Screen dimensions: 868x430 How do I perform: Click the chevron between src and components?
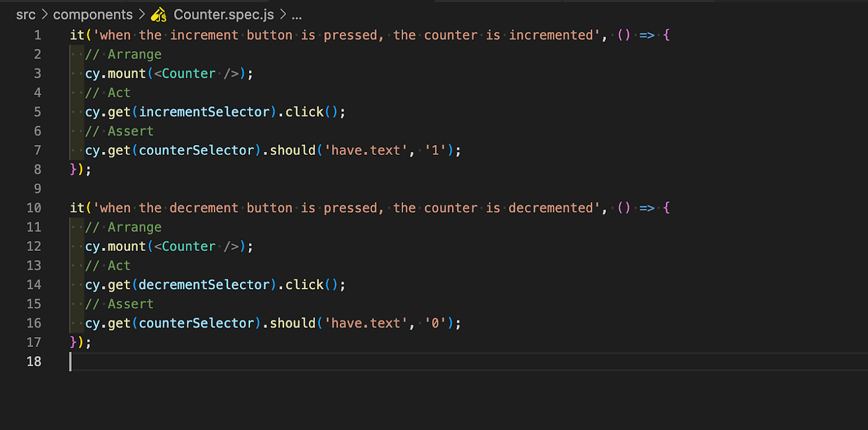pyautogui.click(x=43, y=14)
